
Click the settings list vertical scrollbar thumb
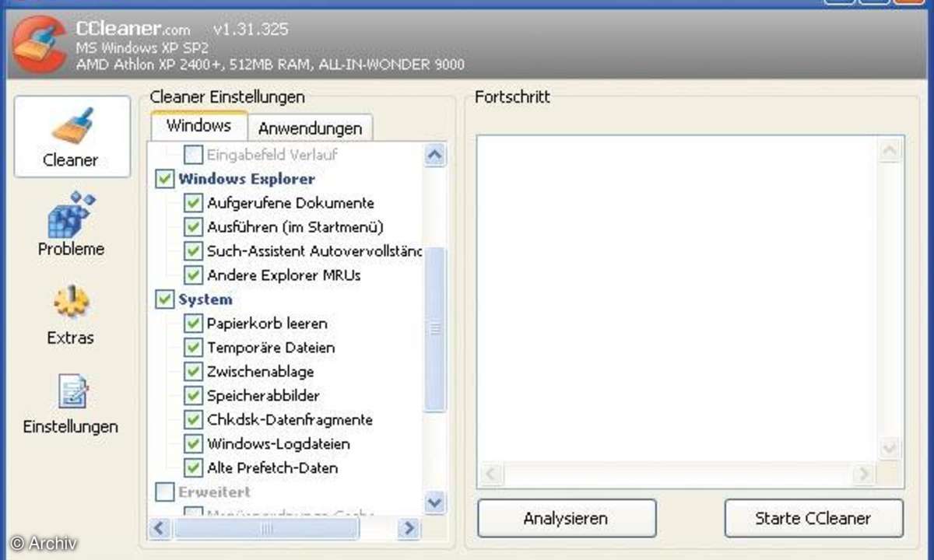435,328
